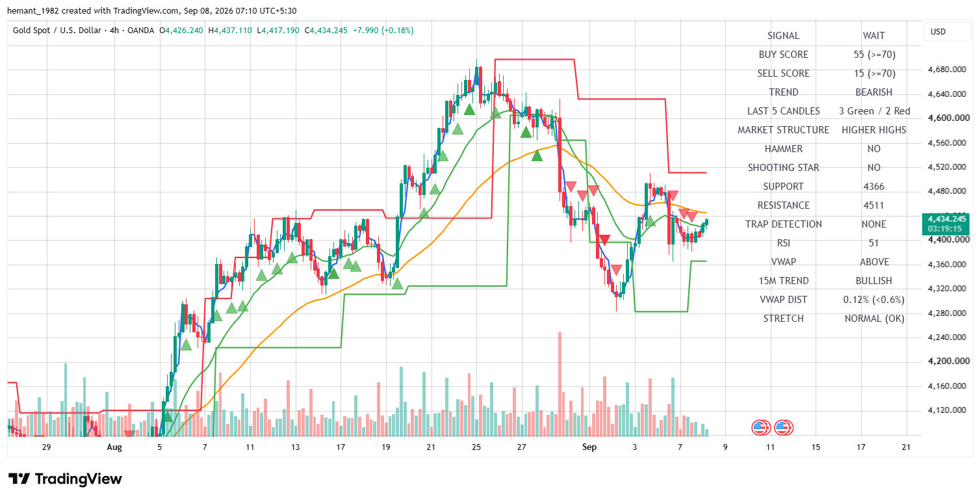Click the close value C4,434.245
980x500 pixels.
click(x=326, y=31)
